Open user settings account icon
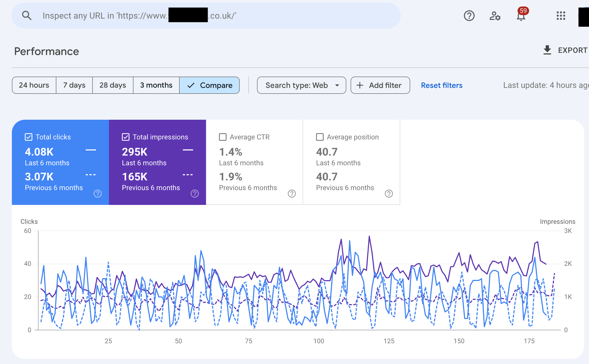The height and width of the screenshot is (364, 589). click(495, 16)
